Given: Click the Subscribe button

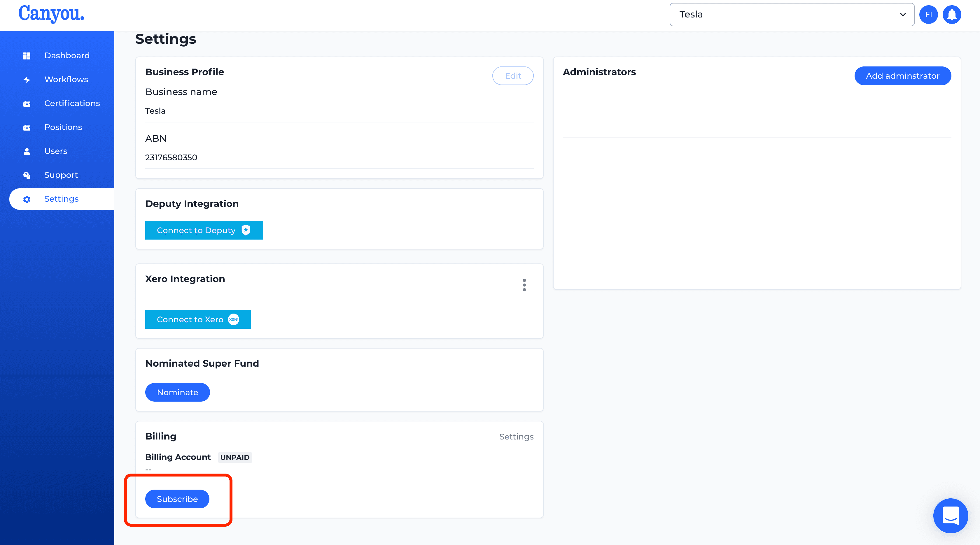Looking at the screenshot, I should click(177, 499).
